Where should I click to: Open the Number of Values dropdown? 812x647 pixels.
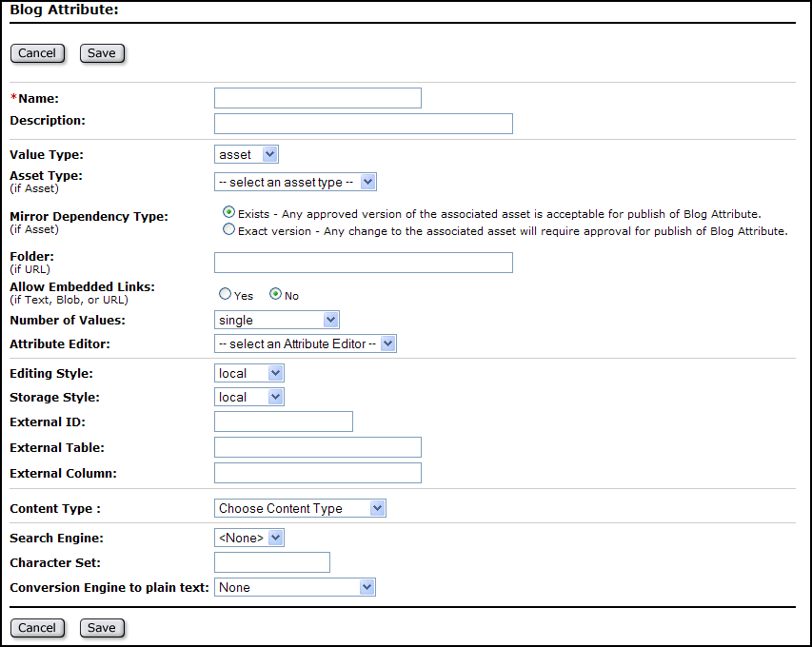(277, 320)
